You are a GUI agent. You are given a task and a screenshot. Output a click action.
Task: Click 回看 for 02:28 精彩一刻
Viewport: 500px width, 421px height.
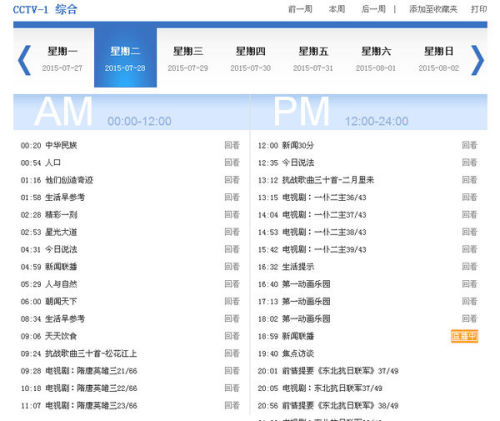(232, 214)
